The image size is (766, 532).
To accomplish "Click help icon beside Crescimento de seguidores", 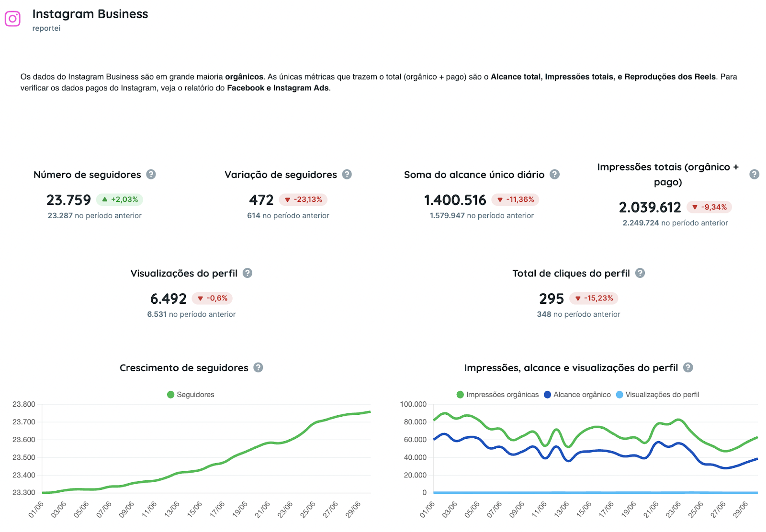I will click(x=258, y=367).
